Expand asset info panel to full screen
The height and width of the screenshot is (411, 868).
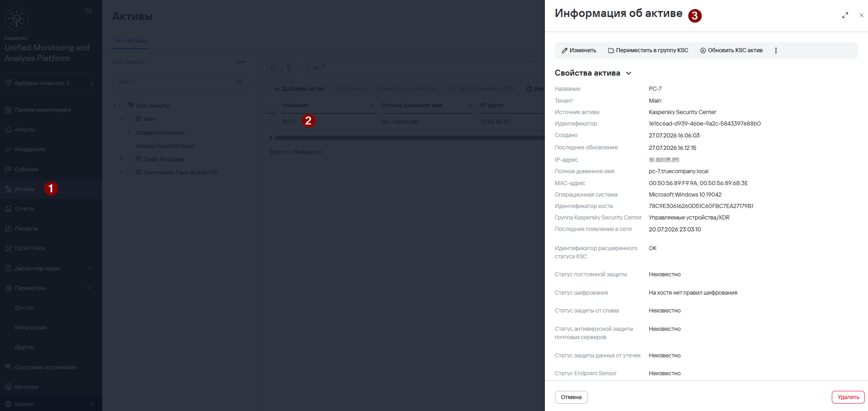coord(845,15)
